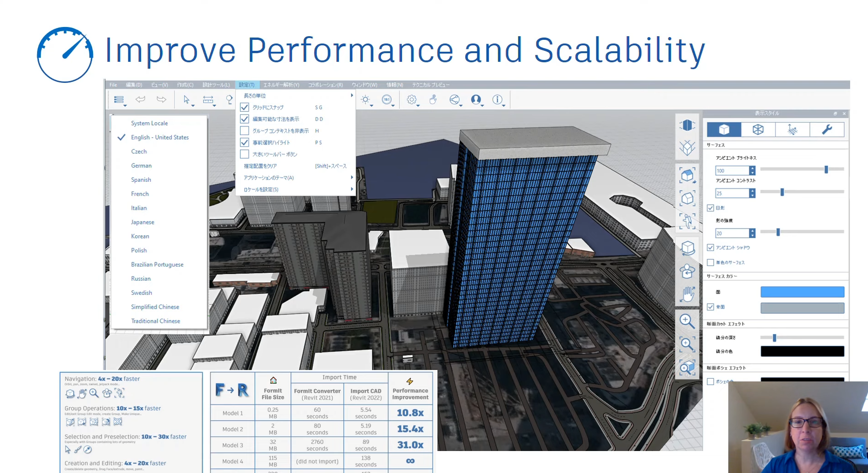
Task: Choose 推定配置をクリア from settings menu
Action: pyautogui.click(x=260, y=166)
